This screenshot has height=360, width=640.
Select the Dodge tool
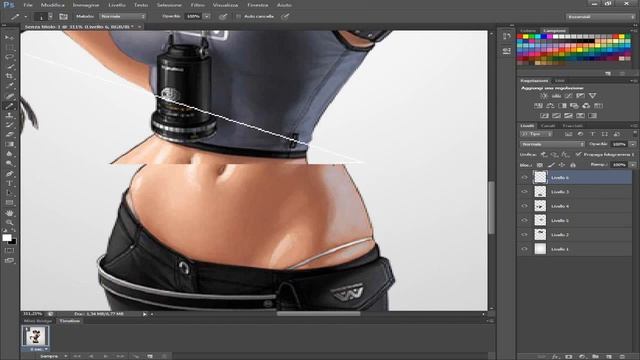(9, 164)
